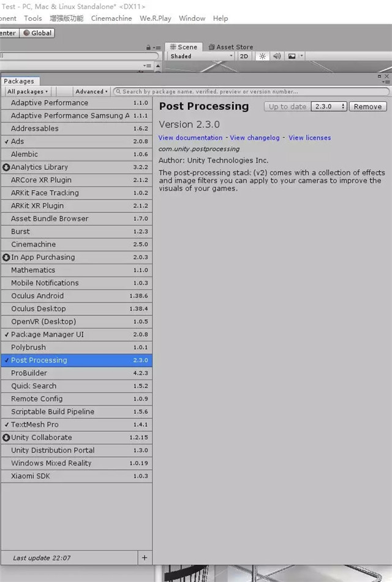Open the Cinemachine menu
Viewport: 392px width, 582px height.
pyautogui.click(x=111, y=18)
